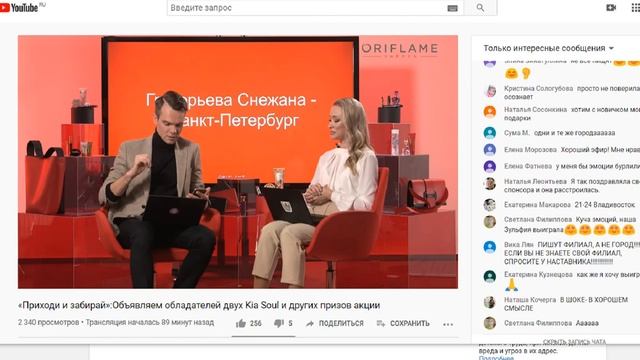Click Кристина Сологубова's avatar in chat
Image resolution: width=640 pixels, height=360 pixels.
click(x=489, y=91)
